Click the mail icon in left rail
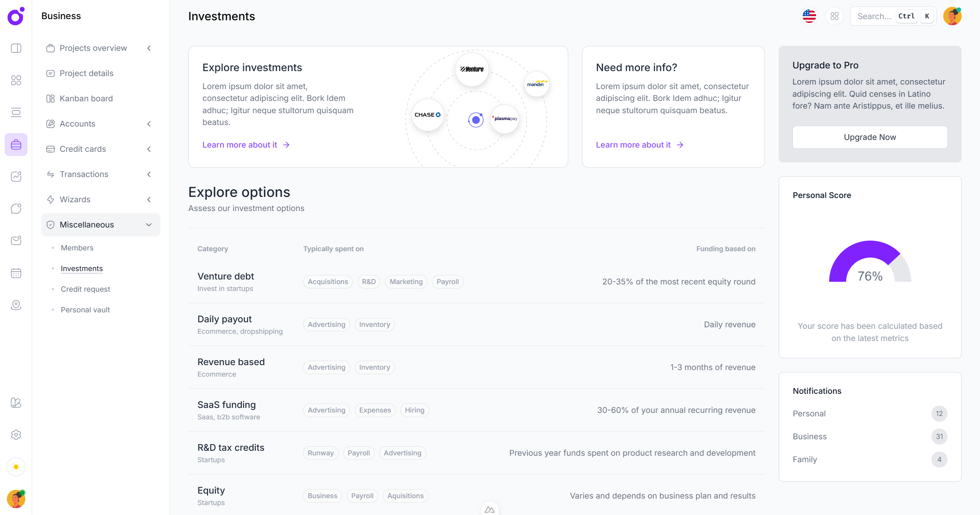This screenshot has height=515, width=980. click(x=16, y=240)
